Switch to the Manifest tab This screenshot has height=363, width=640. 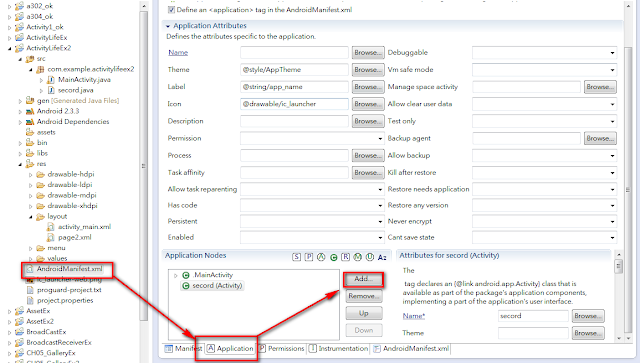pyautogui.click(x=183, y=349)
